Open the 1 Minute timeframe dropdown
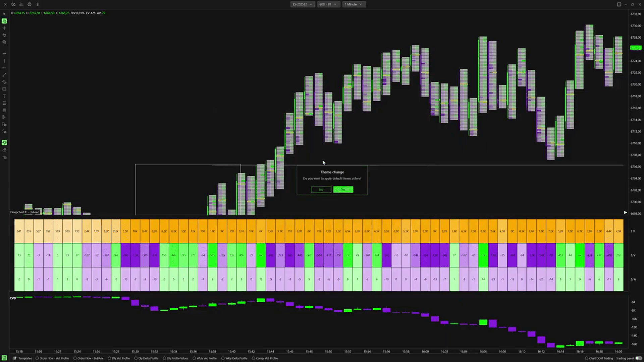Screen dimensions: 644x362 pos(354,4)
